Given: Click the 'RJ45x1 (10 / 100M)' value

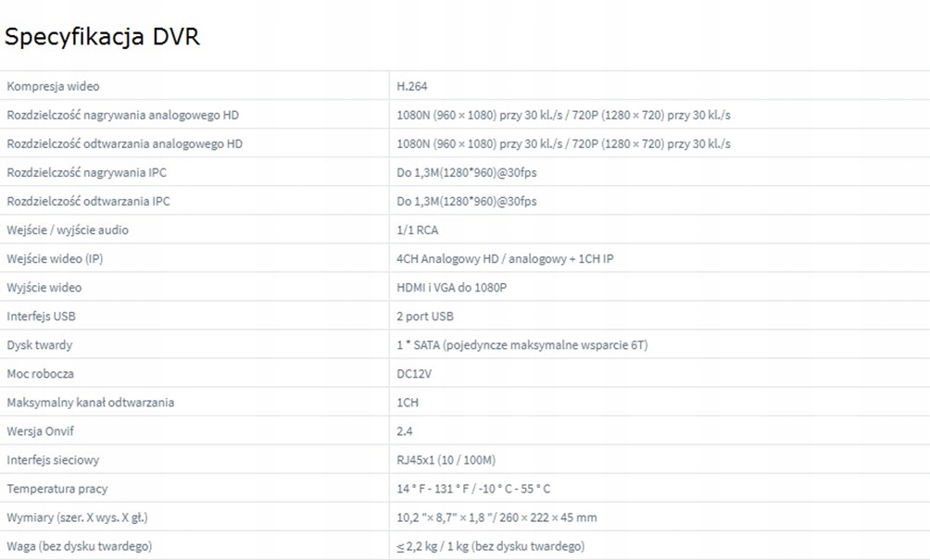Looking at the screenshot, I should coord(446,459).
